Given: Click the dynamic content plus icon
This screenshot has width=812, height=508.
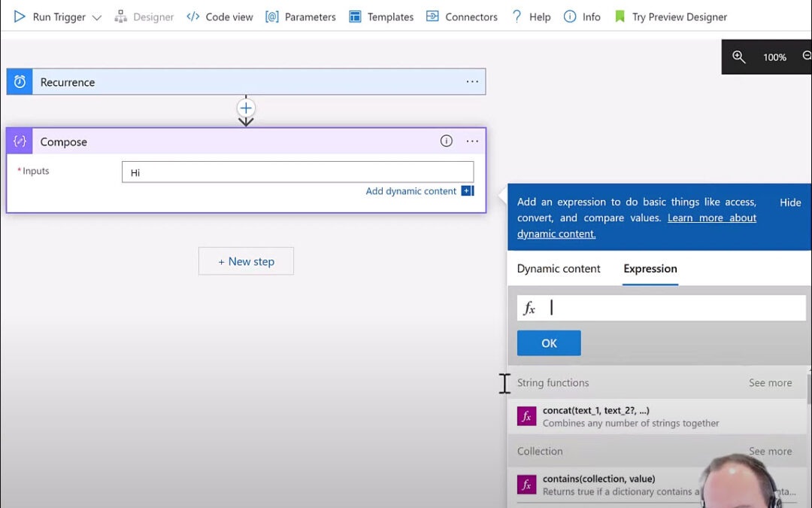Looking at the screenshot, I should coord(468,190).
